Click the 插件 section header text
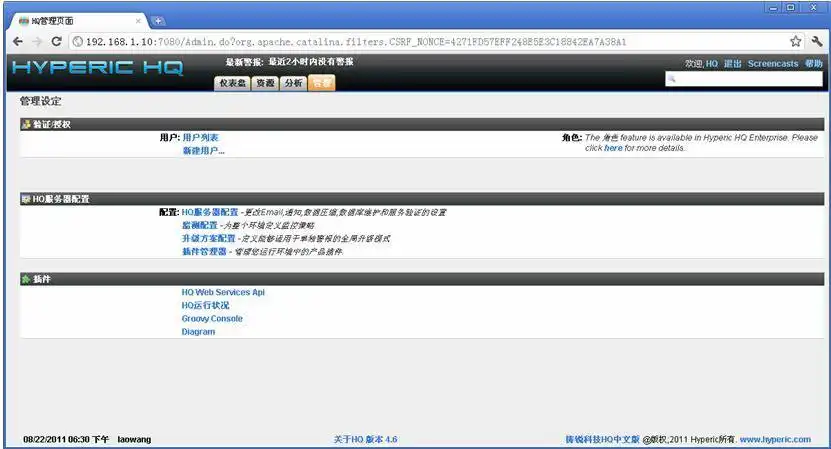Image resolution: width=831 pixels, height=449 pixels. coord(42,279)
